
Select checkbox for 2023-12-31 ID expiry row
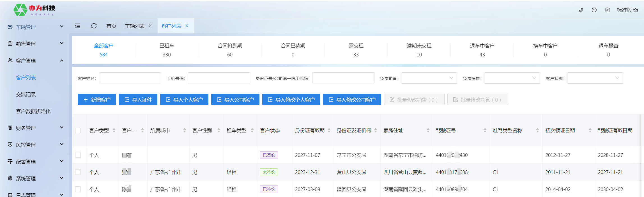click(78, 172)
